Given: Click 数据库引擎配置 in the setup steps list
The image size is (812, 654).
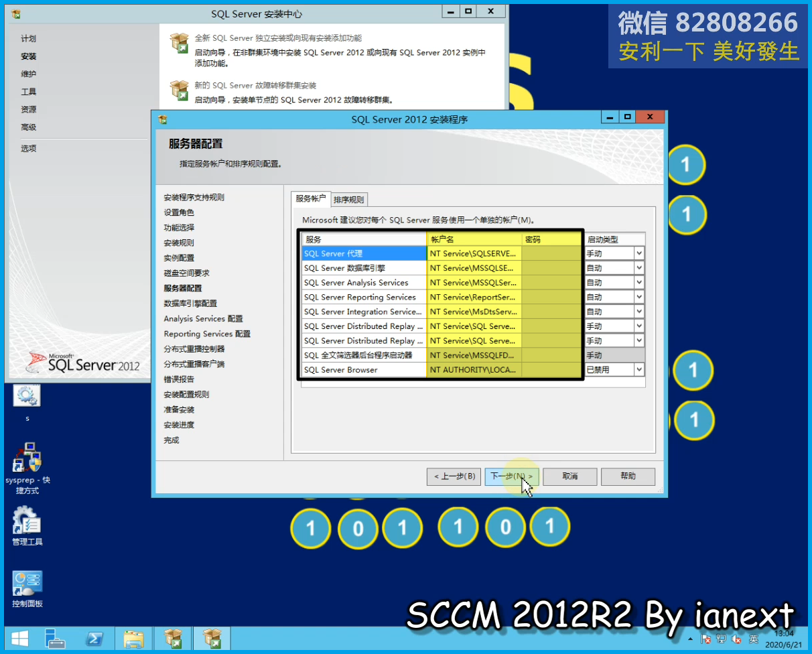Looking at the screenshot, I should (x=190, y=304).
